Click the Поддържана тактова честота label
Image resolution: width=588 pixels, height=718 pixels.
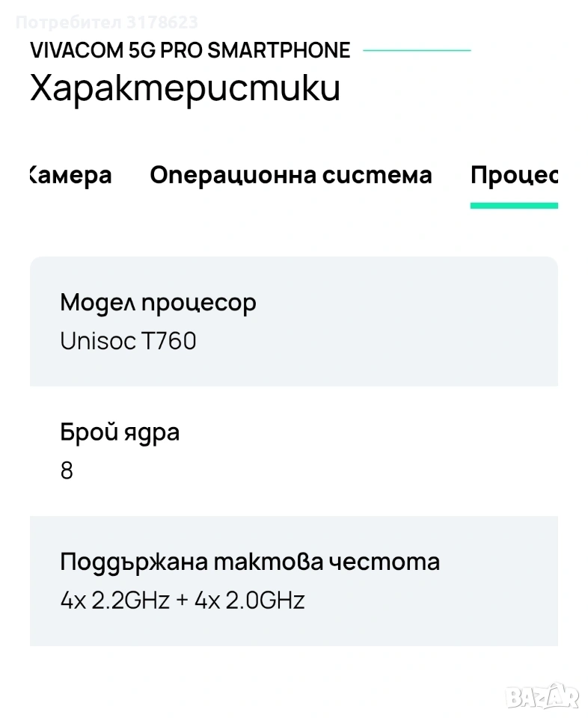(x=250, y=562)
